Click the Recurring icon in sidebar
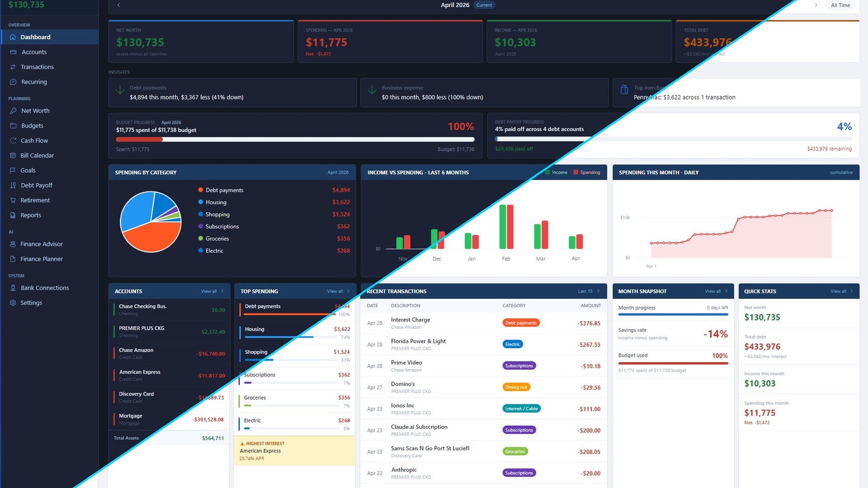Image resolution: width=868 pixels, height=488 pixels. point(13,82)
